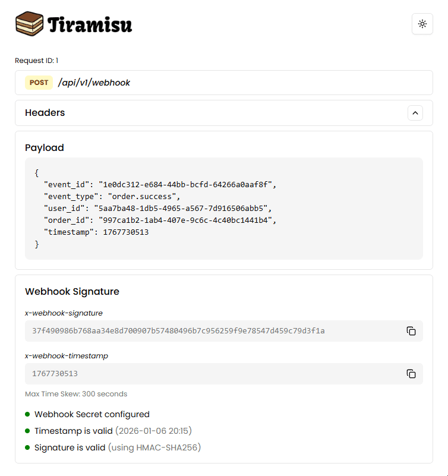The height and width of the screenshot is (476, 448).
Task: Toggle the light/dark theme with sun icon
Action: (422, 24)
